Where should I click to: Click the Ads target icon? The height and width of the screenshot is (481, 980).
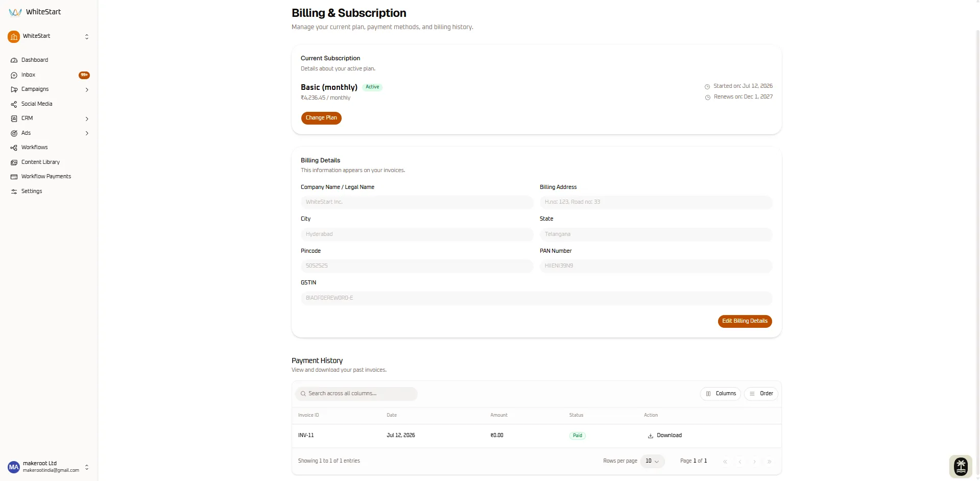point(14,133)
